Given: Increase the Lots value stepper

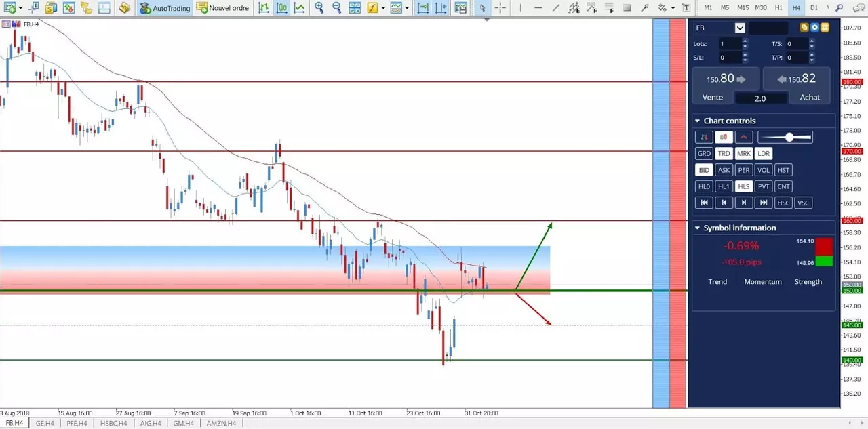Looking at the screenshot, I should coord(745,41).
